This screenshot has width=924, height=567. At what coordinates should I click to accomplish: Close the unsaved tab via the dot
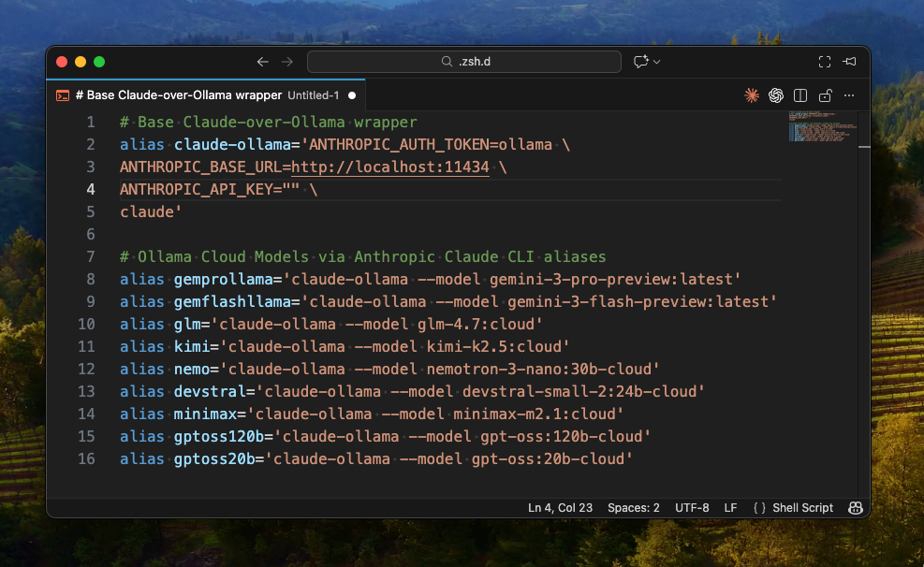click(352, 95)
